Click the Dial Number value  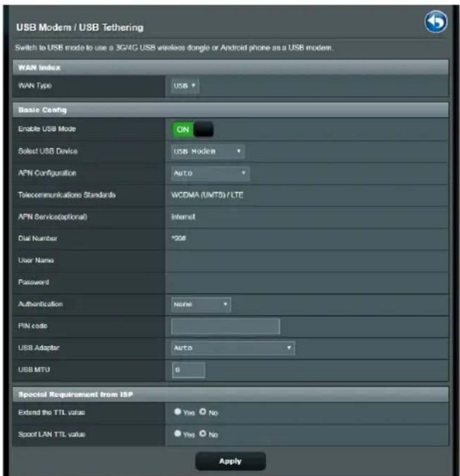pyautogui.click(x=179, y=239)
